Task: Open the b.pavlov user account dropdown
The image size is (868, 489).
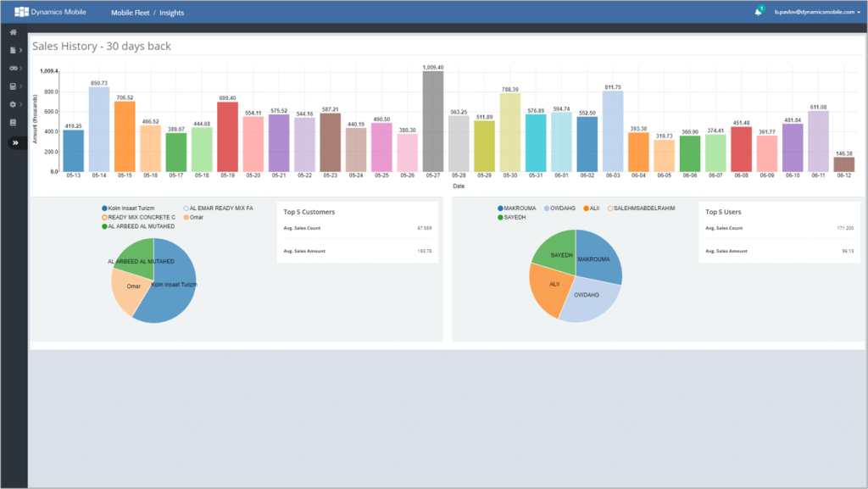Action: tap(817, 12)
